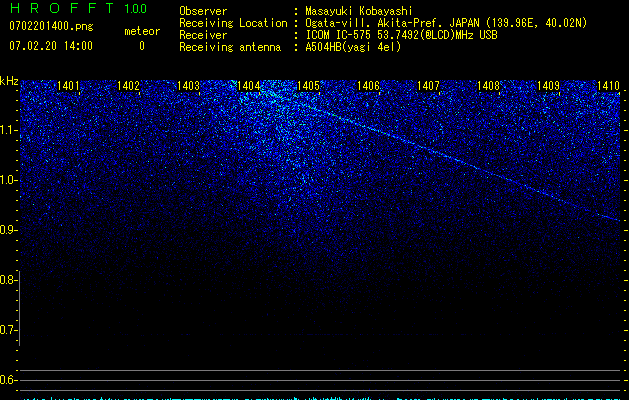Click the 1404 time marker
Screen dimensions: 629x400
[x=248, y=85]
